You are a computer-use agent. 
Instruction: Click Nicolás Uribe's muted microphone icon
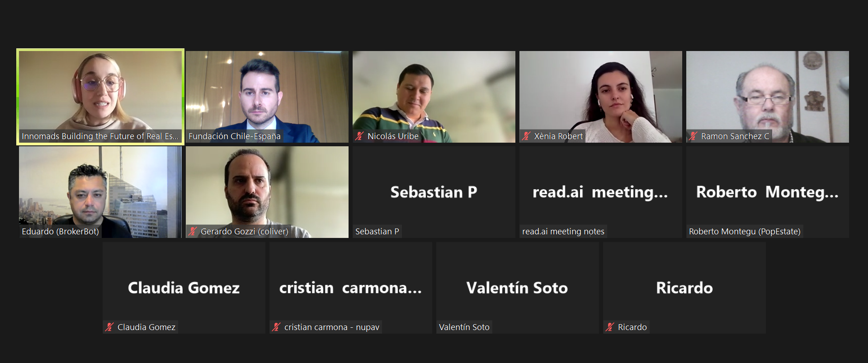coord(359,136)
